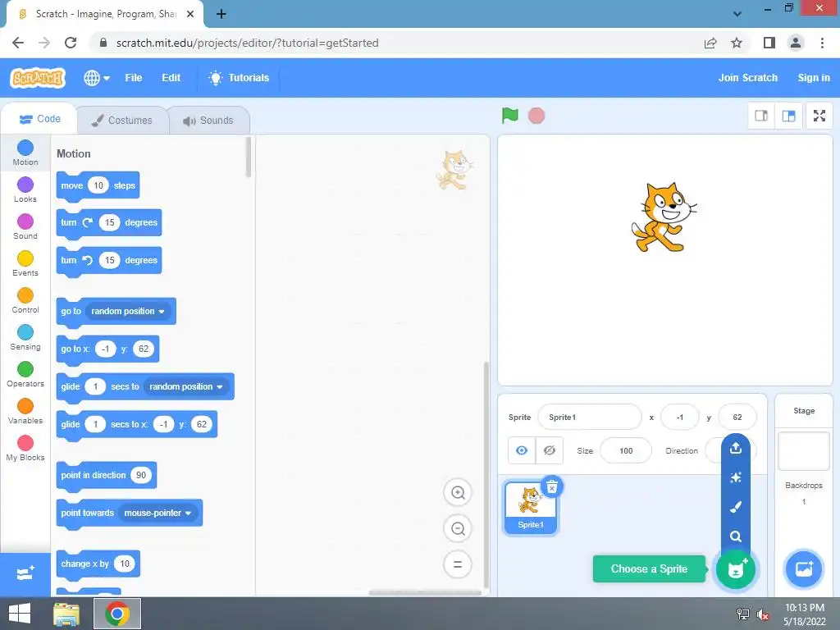Open the File menu
840x630 pixels.
coord(134,78)
